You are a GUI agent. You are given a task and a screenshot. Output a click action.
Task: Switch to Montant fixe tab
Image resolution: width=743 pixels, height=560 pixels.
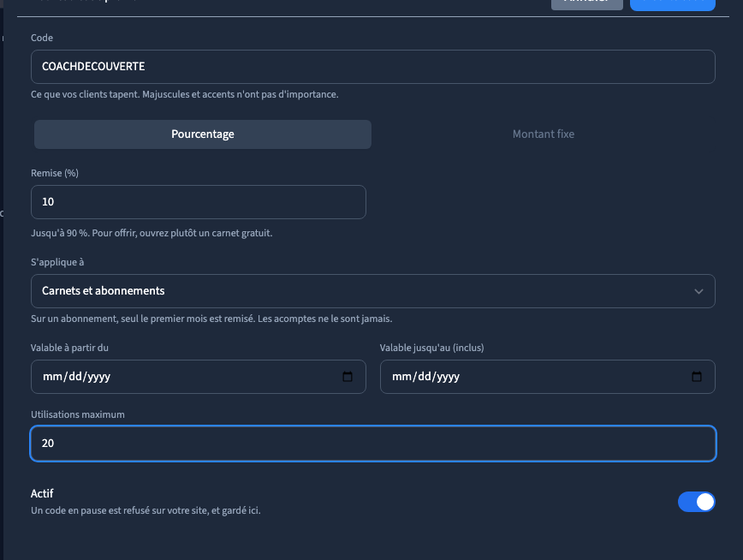[543, 134]
